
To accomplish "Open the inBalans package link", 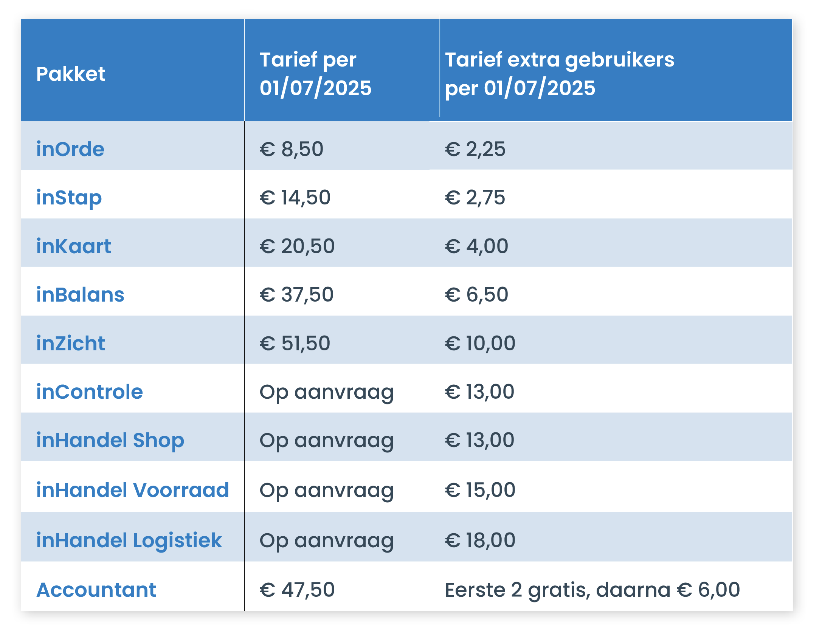I will coord(80,295).
